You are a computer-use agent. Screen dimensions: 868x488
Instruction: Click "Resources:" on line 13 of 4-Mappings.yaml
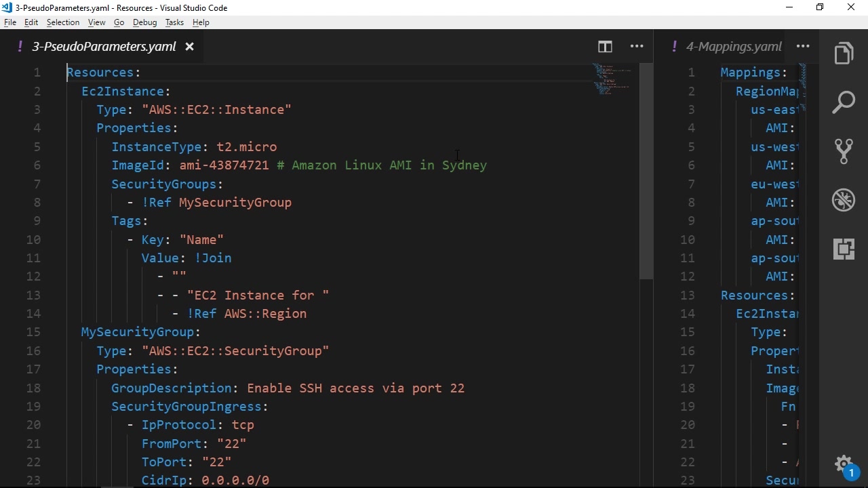(758, 296)
